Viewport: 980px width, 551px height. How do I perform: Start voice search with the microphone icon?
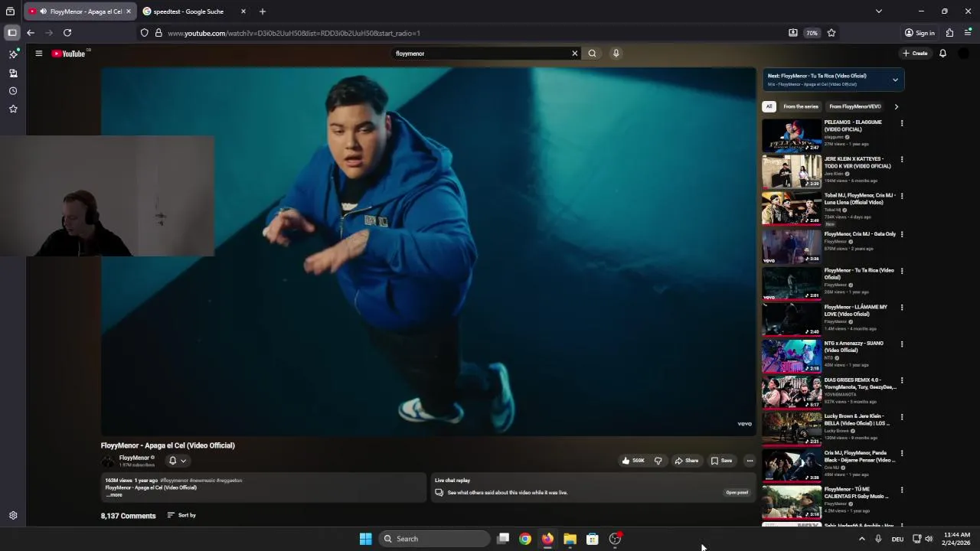click(x=616, y=54)
